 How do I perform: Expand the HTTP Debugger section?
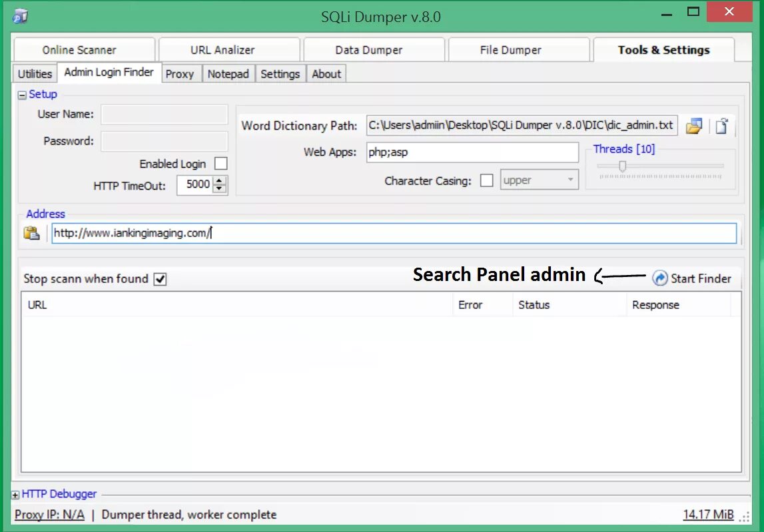(15, 495)
